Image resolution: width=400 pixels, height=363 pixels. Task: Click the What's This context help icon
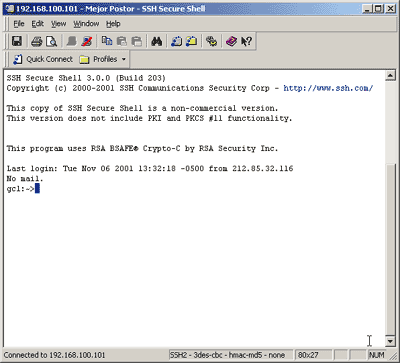point(246,41)
